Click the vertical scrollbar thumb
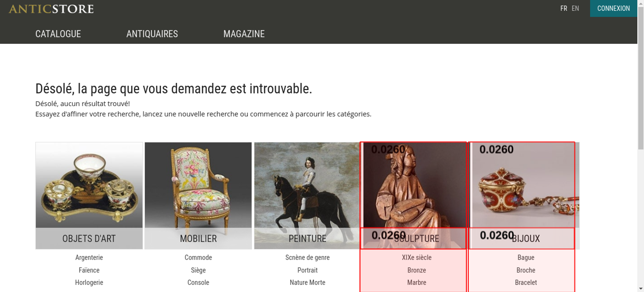 click(641, 77)
